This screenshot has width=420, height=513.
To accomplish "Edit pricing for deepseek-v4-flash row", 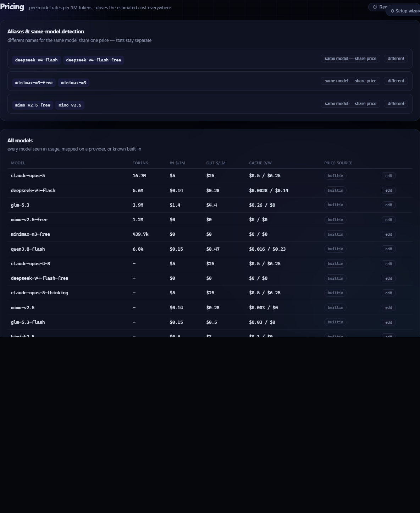I will (388, 190).
